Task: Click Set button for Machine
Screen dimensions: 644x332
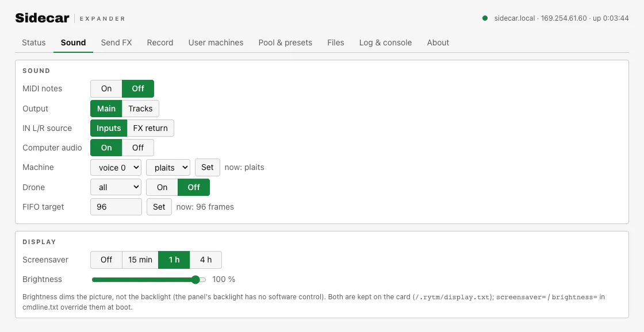Action: 208,168
